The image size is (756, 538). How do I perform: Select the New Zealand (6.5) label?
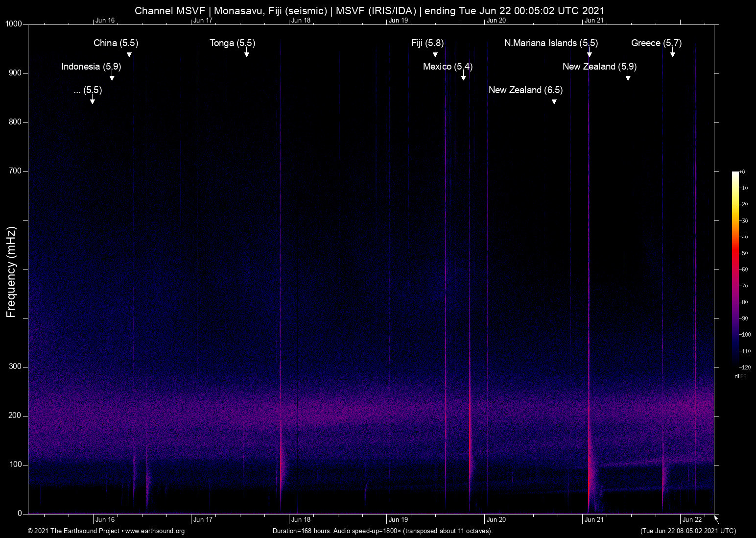click(x=526, y=90)
